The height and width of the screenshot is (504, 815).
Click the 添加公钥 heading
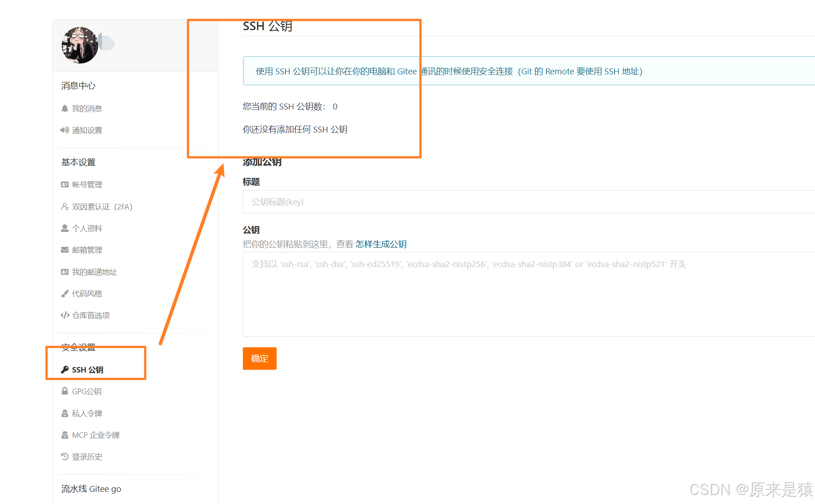click(262, 162)
